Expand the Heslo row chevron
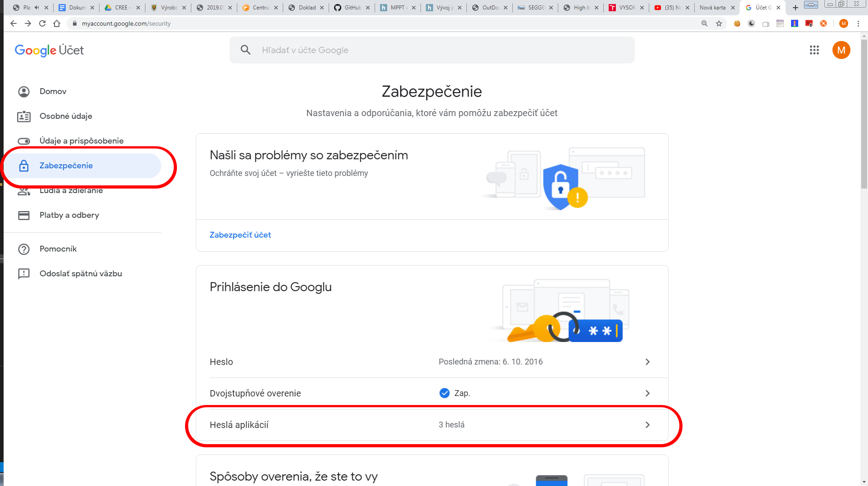 coord(647,362)
